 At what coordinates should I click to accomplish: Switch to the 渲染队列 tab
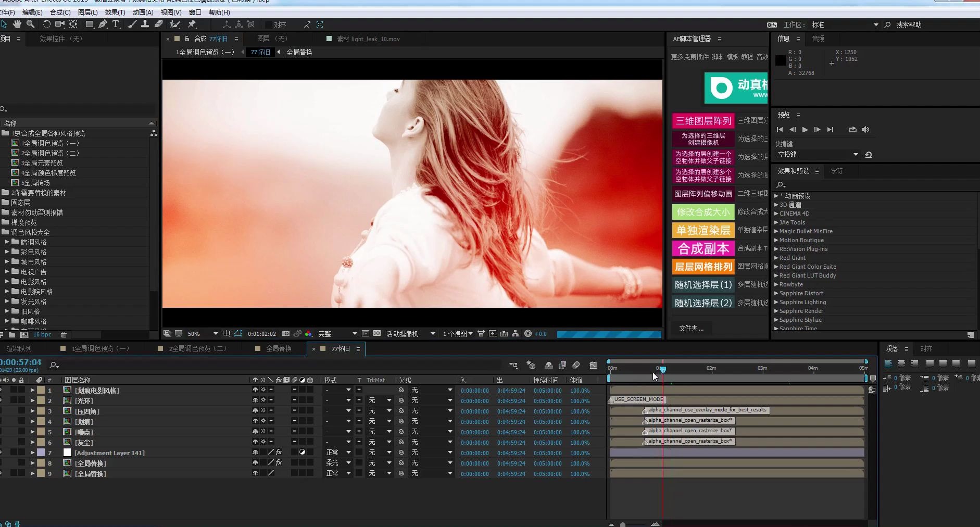(19, 348)
